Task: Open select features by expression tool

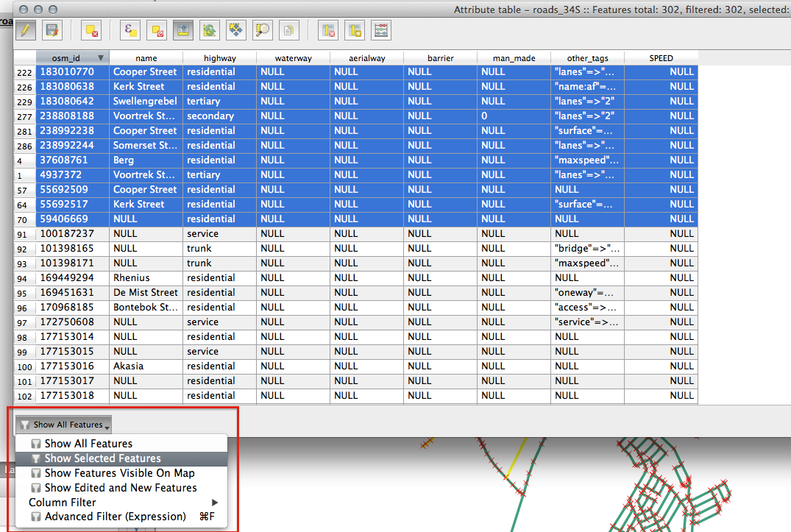Action: pyautogui.click(x=131, y=30)
